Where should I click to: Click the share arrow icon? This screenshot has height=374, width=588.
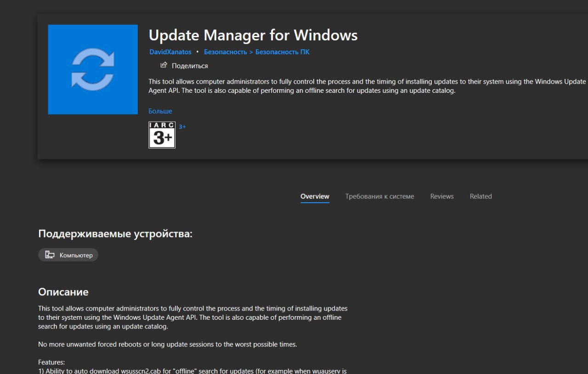[164, 65]
